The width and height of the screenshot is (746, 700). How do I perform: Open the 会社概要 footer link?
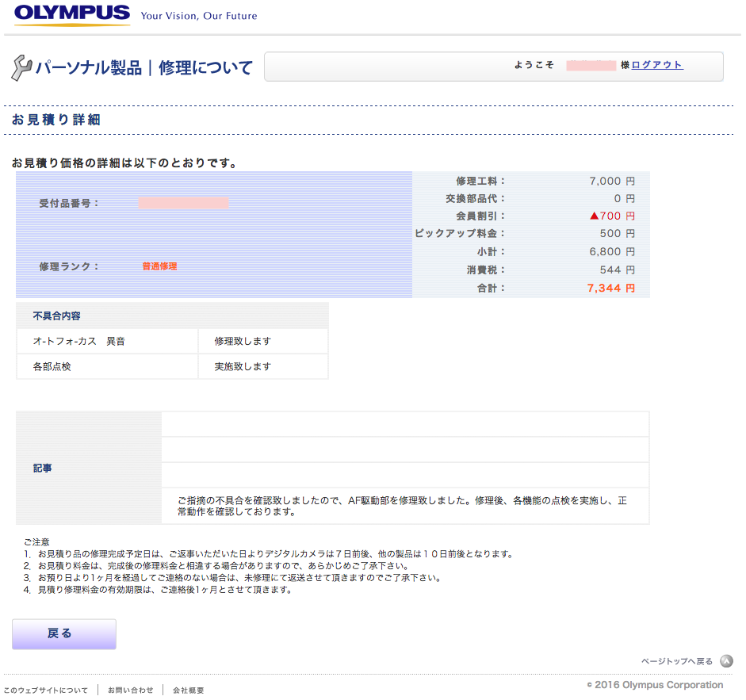(x=188, y=690)
